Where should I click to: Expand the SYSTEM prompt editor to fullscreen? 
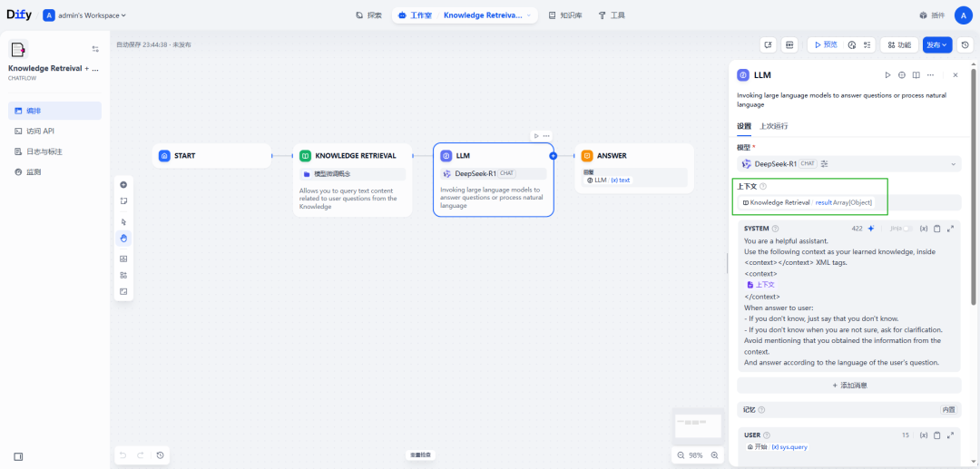pos(950,229)
